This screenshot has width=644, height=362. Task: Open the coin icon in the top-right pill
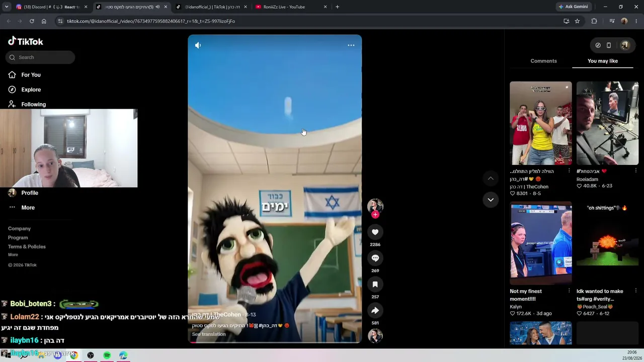tap(598, 45)
